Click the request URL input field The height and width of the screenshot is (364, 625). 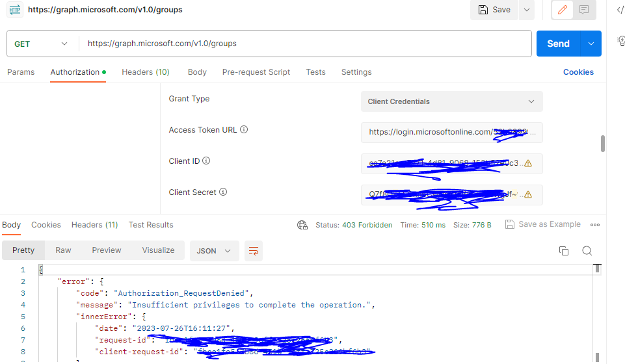tap(305, 44)
